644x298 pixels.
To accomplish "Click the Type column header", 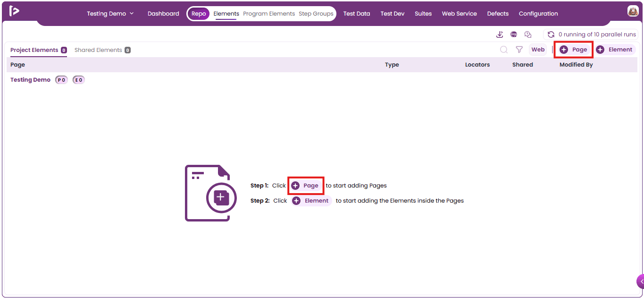I will tap(392, 65).
